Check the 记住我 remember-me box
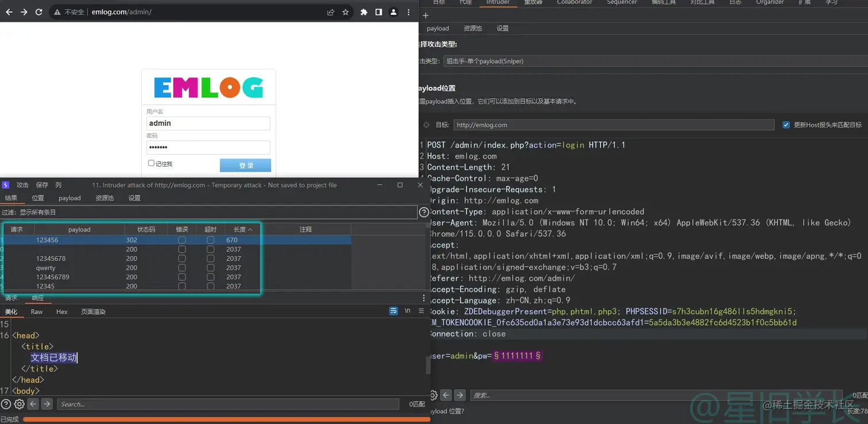Viewport: 868px width, 424px height. click(x=152, y=163)
